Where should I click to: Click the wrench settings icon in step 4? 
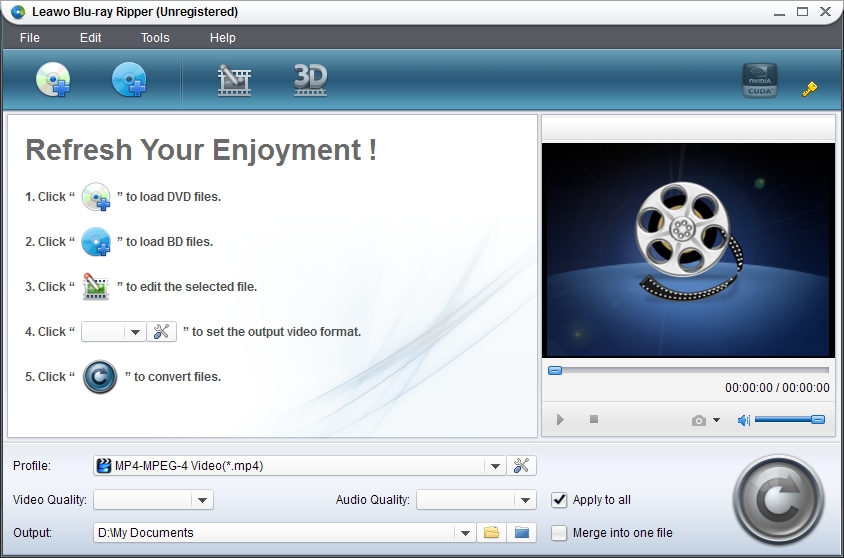tap(161, 331)
